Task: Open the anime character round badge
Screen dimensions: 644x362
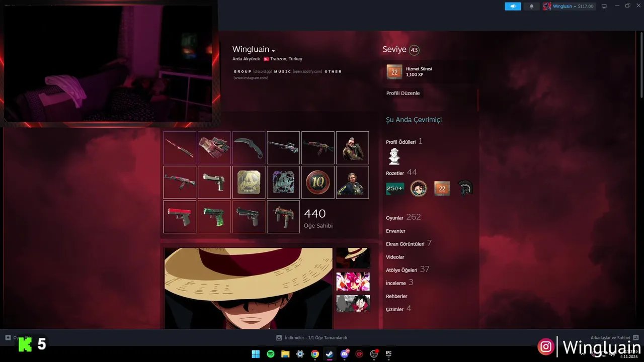Action: click(419, 189)
